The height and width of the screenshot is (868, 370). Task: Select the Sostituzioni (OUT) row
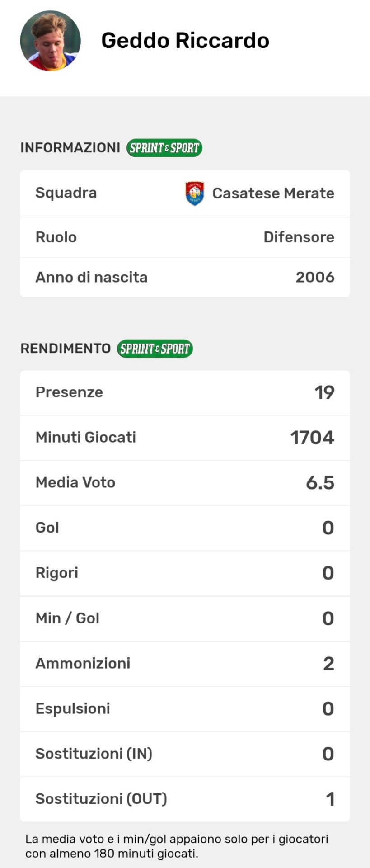coord(185,799)
